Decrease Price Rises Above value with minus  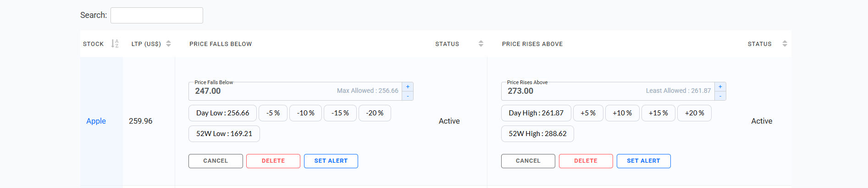(720, 96)
